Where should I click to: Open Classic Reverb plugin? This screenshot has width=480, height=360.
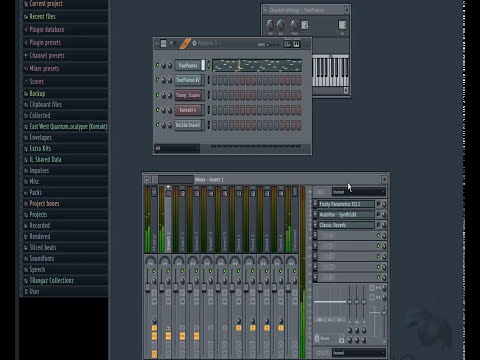[x=346, y=225]
